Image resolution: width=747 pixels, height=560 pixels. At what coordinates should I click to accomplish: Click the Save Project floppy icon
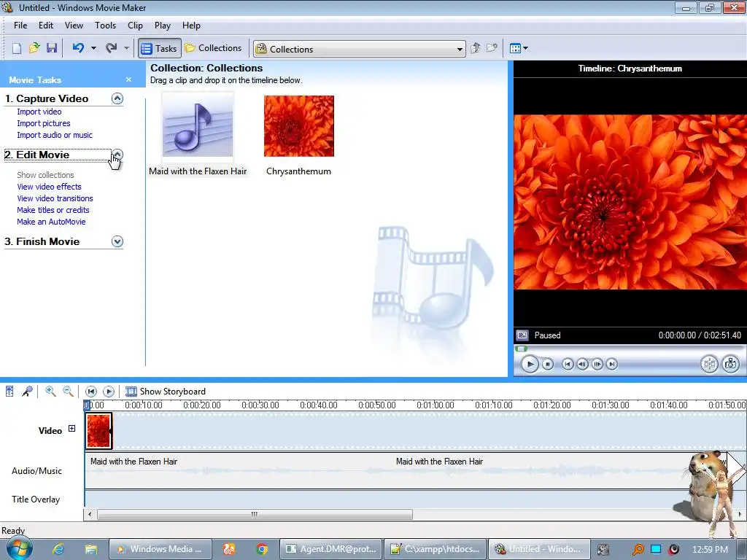tap(52, 48)
